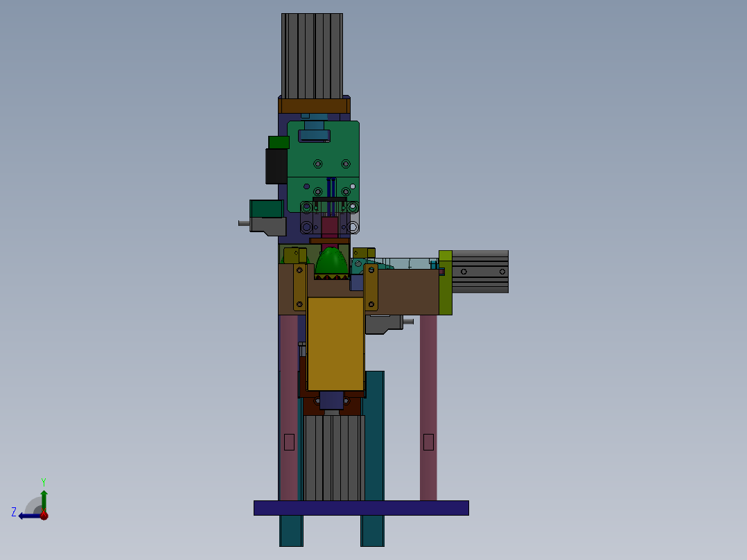This screenshot has height=560, width=747.
Task: Select the large green mounting plate
Action: click(x=323, y=166)
